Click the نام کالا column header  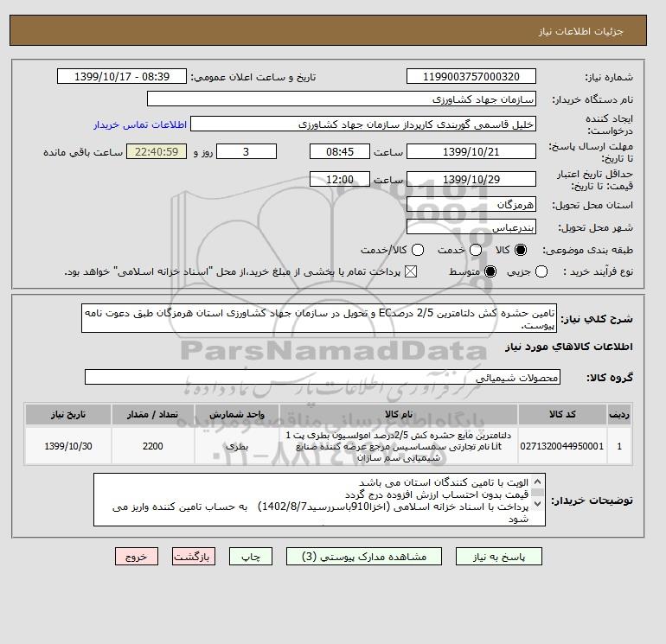(399, 414)
